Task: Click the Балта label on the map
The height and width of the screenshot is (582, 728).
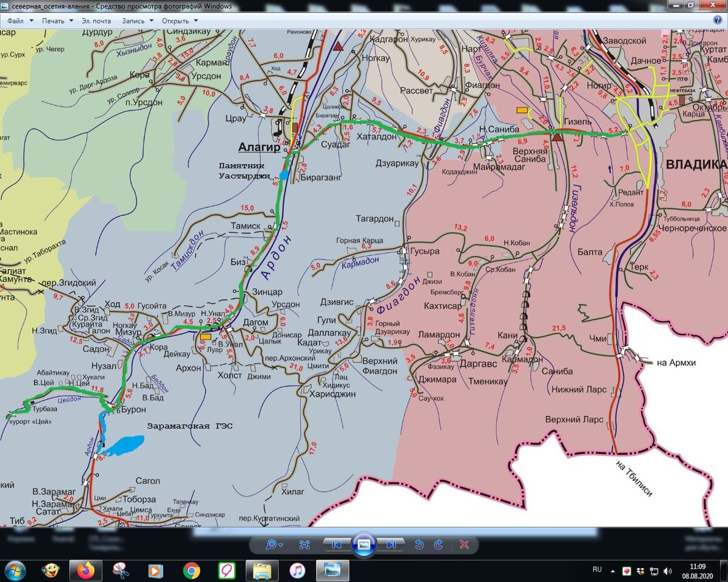Action: coord(590,252)
